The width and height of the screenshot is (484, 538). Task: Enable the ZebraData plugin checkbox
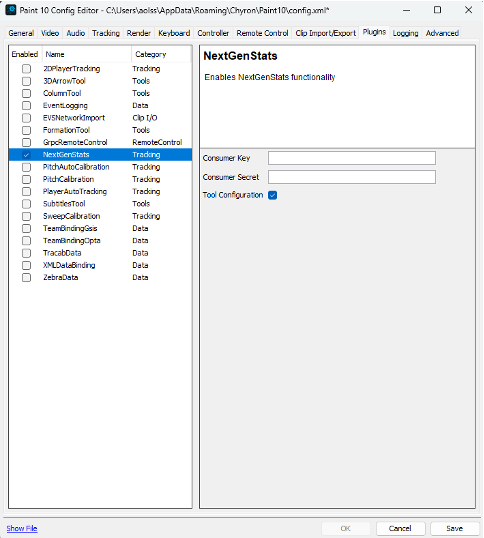26,278
